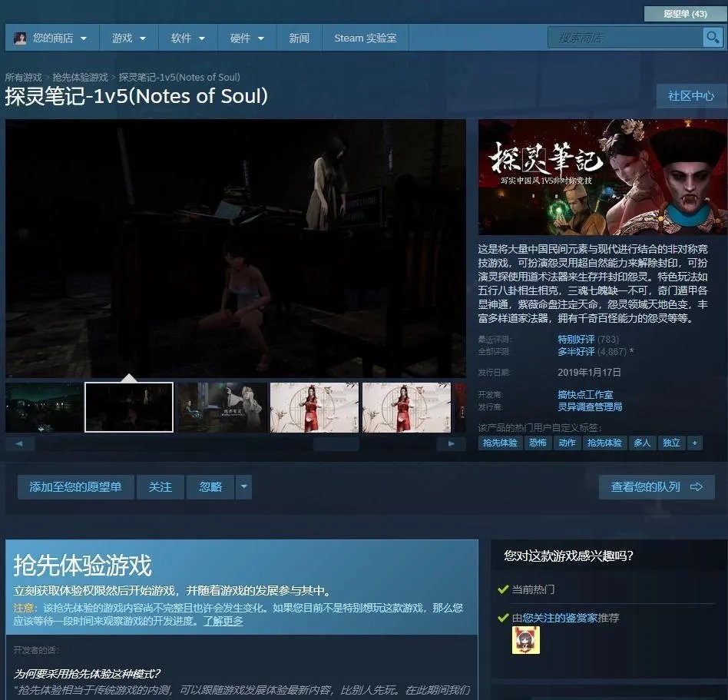Click the 当前热门 text
728x700 pixels.
[533, 589]
